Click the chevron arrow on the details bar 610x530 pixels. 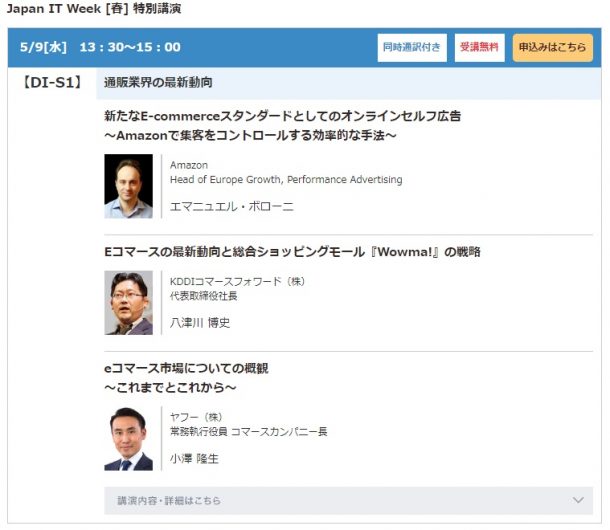pos(577,500)
